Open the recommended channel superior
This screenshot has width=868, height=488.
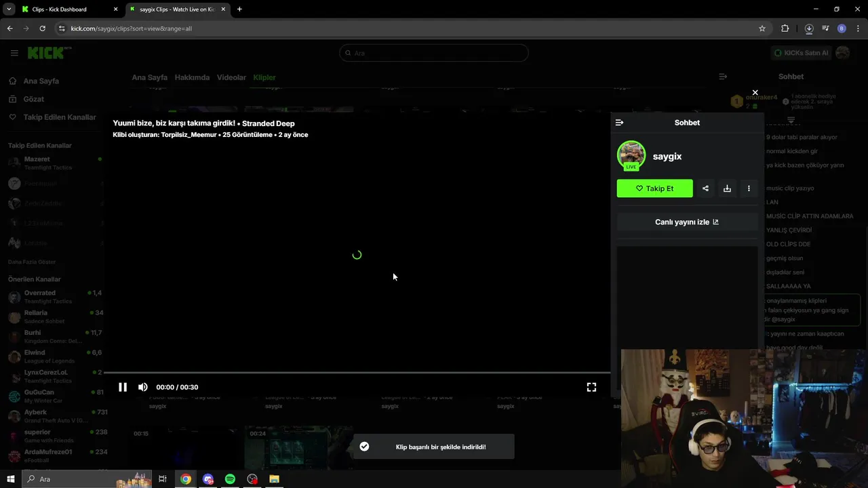[x=54, y=436]
